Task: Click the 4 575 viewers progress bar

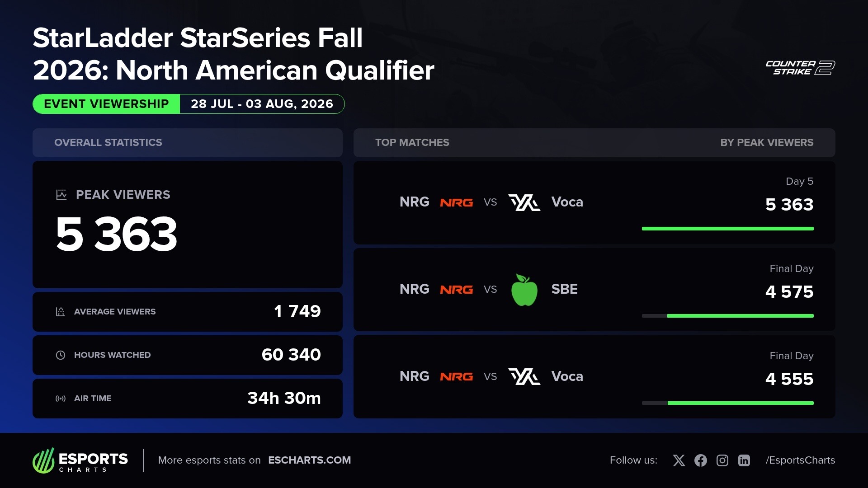Action: point(728,316)
